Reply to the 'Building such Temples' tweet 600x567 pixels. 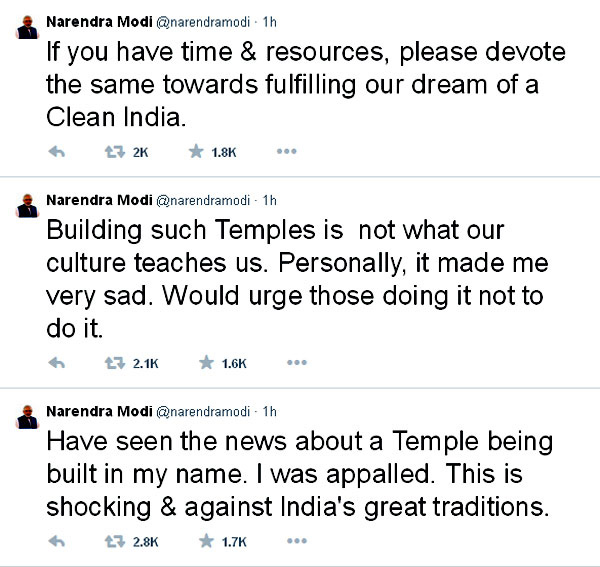[x=56, y=364]
